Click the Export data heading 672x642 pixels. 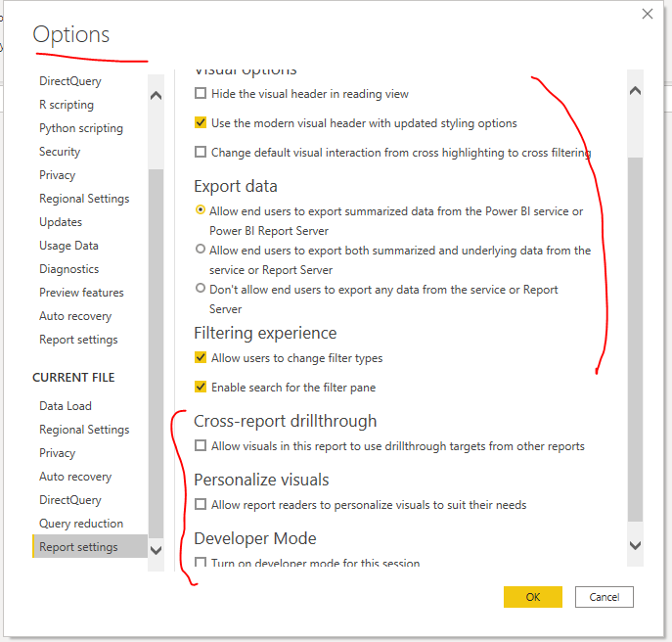point(236,186)
